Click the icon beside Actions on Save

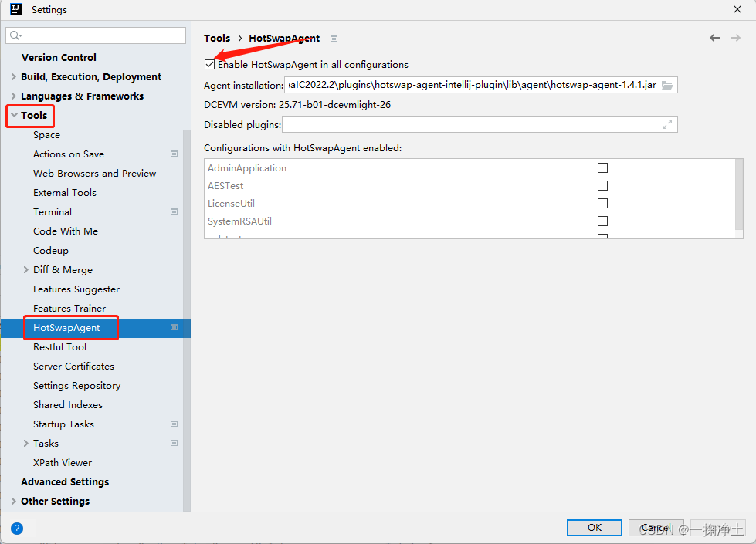click(174, 154)
